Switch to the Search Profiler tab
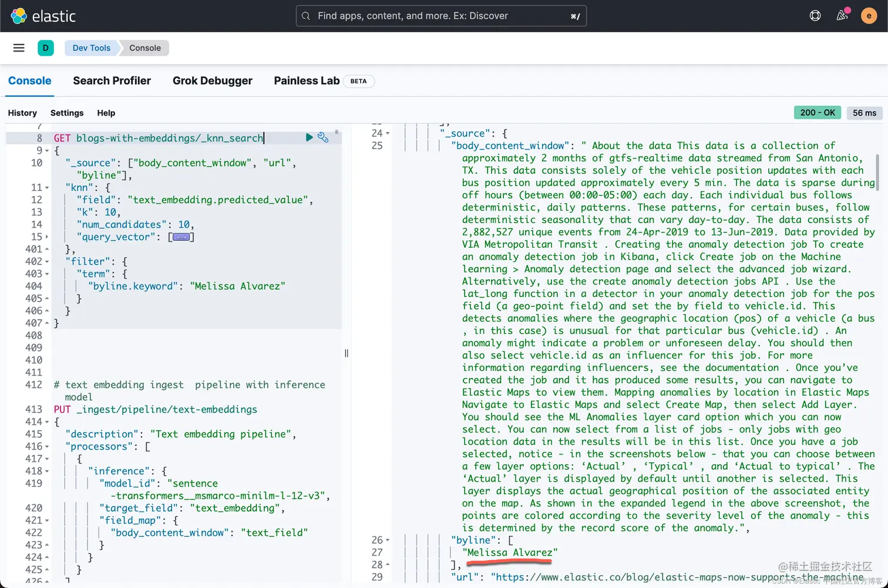 (112, 81)
